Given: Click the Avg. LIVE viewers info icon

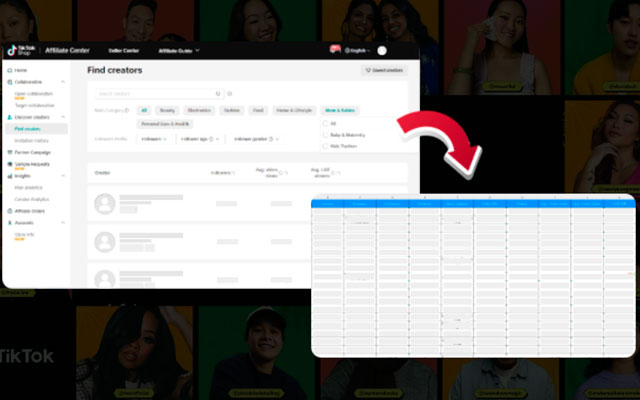Looking at the screenshot, I should coord(333,173).
